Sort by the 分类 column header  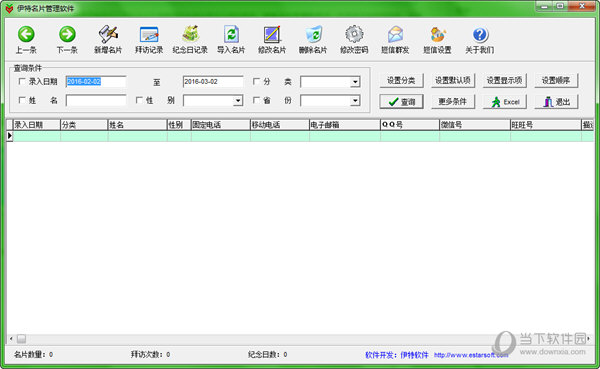pos(84,125)
